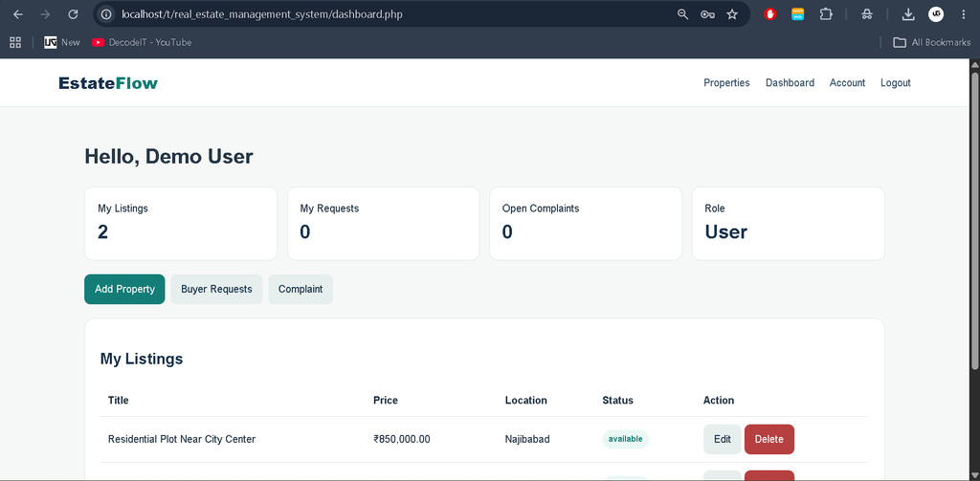Open the Chrome three-dot menu
Image resolution: width=980 pixels, height=481 pixels.
pos(963,14)
